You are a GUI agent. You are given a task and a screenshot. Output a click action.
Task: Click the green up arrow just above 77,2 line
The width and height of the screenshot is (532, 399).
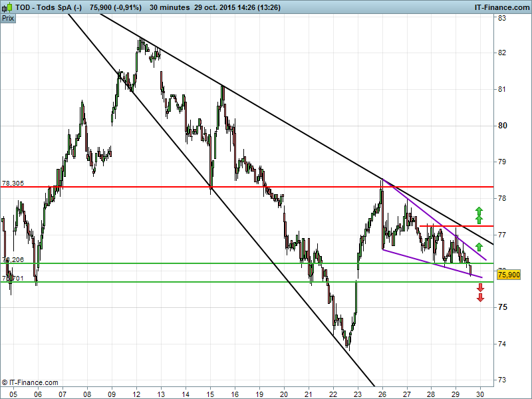pos(479,219)
